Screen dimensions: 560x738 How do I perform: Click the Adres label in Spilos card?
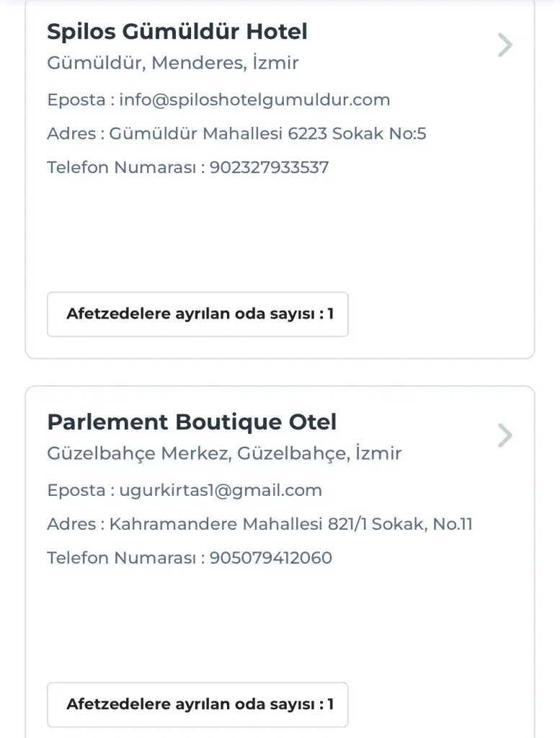click(71, 133)
